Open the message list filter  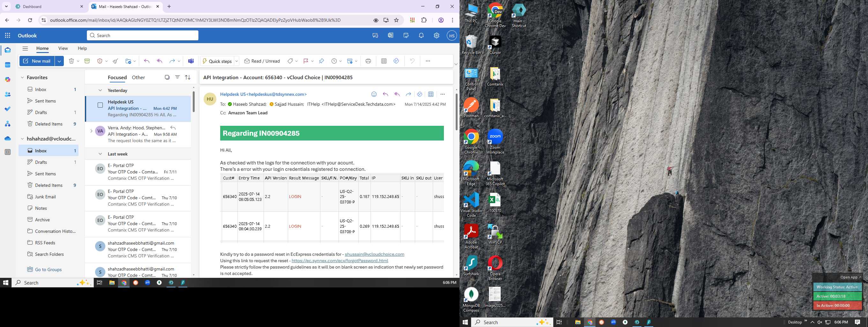177,77
